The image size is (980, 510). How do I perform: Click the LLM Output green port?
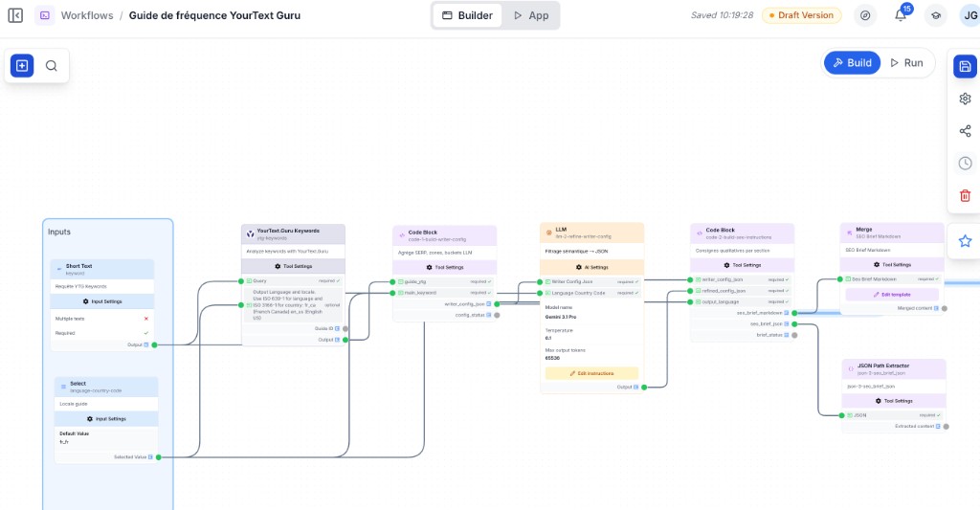click(644, 388)
